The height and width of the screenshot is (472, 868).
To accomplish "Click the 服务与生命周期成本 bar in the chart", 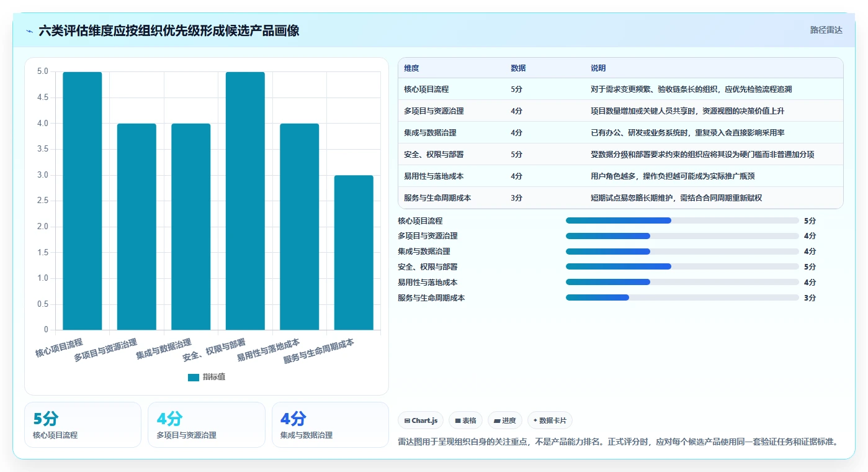I will [x=354, y=253].
